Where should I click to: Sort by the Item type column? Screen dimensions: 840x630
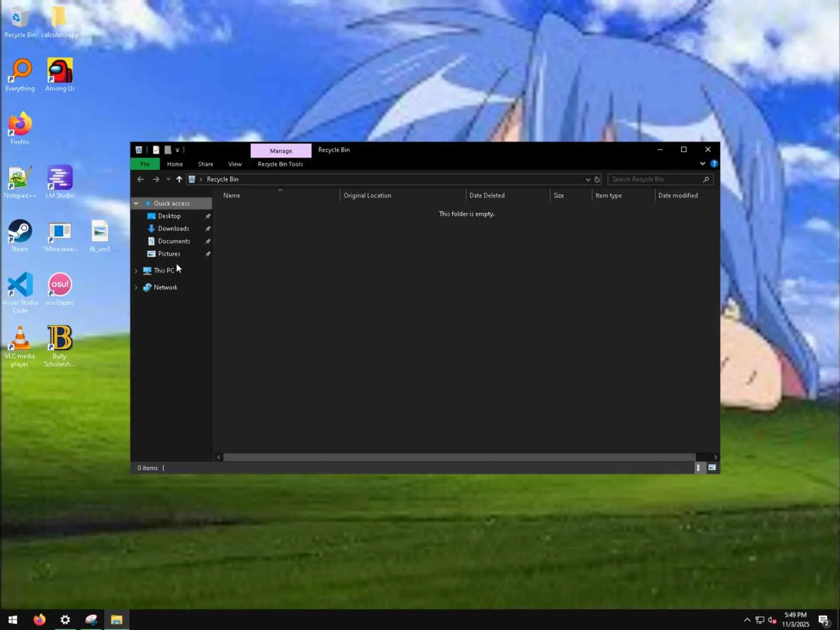point(623,196)
